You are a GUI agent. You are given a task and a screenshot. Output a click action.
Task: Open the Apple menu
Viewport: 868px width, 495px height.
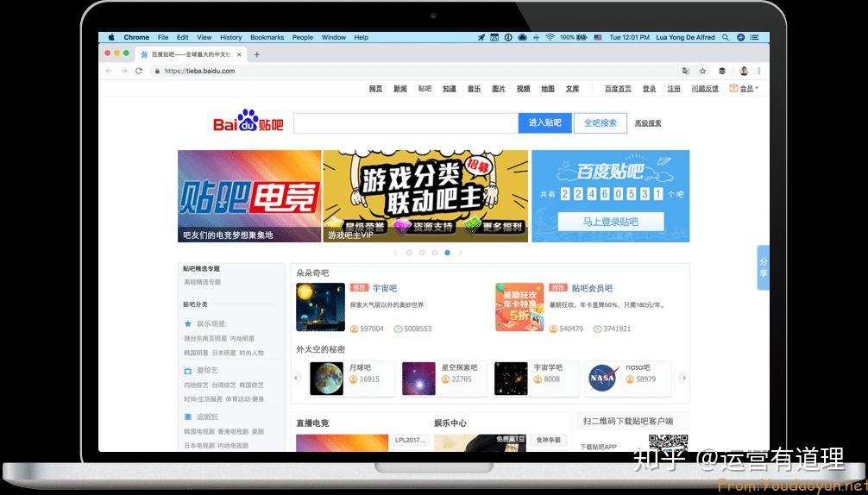tap(111, 38)
